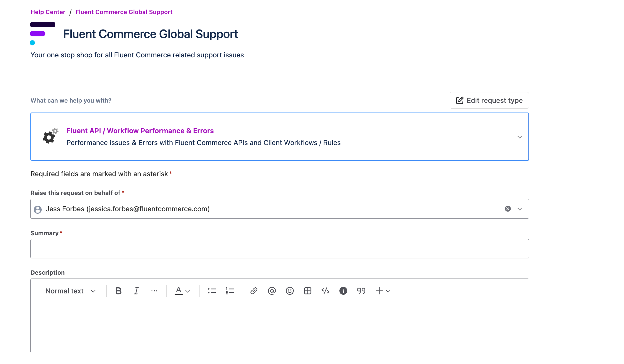Image resolution: width=624 pixels, height=364 pixels.
Task: Open the emoji picker
Action: (x=290, y=291)
